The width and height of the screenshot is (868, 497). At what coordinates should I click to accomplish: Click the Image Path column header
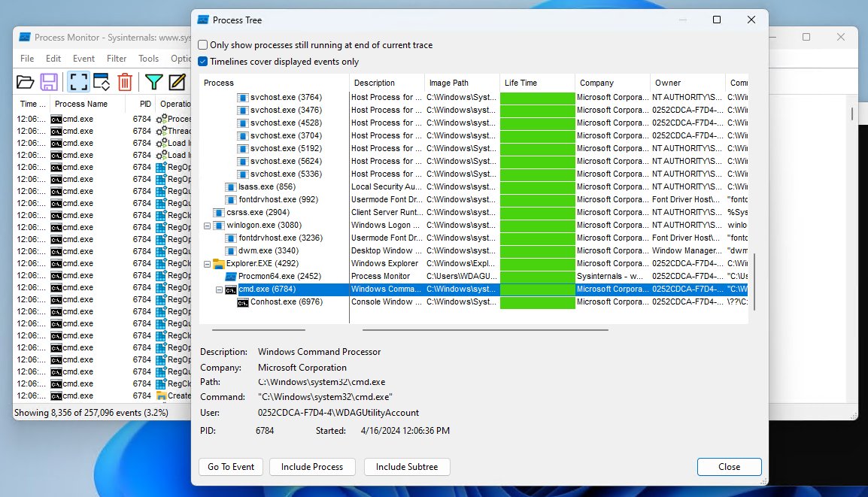[x=463, y=83]
